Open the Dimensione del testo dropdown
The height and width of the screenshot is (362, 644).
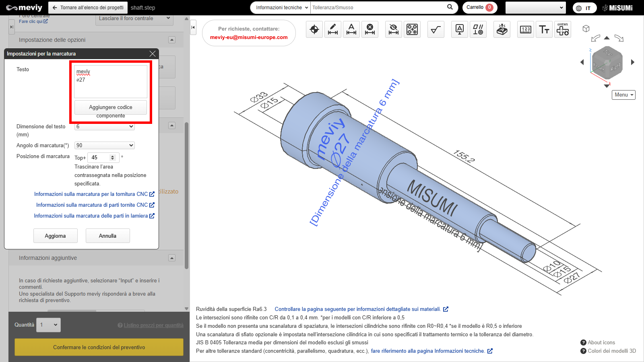click(x=105, y=126)
